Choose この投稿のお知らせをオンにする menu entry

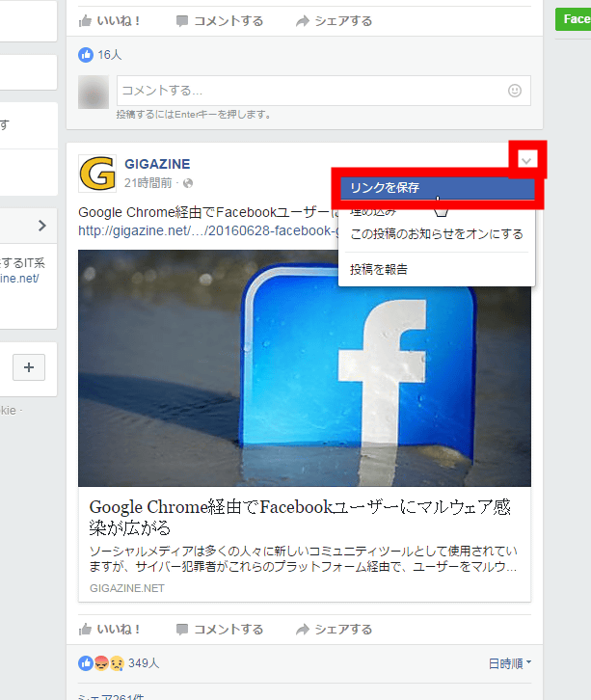pos(437,234)
